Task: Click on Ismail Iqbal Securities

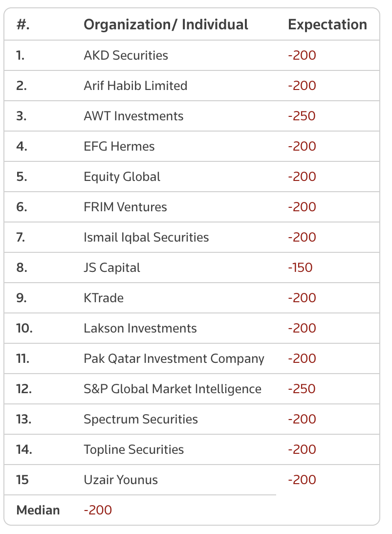Action: tap(146, 237)
